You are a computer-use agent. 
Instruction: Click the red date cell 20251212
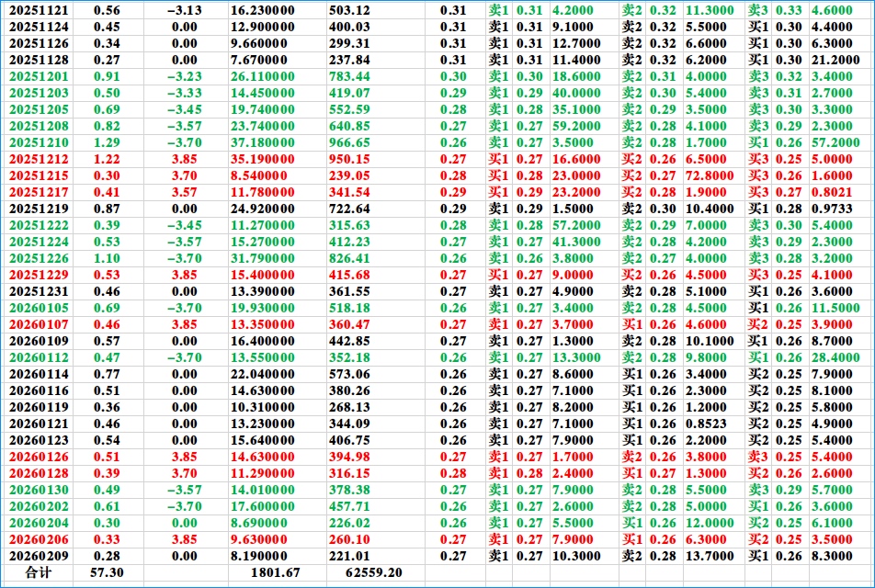[39, 159]
